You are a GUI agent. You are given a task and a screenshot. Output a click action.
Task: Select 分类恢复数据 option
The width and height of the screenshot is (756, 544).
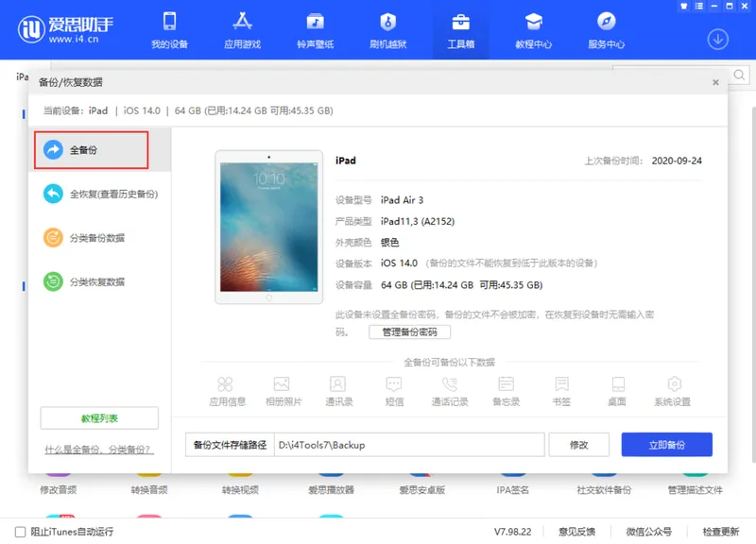tap(84, 281)
